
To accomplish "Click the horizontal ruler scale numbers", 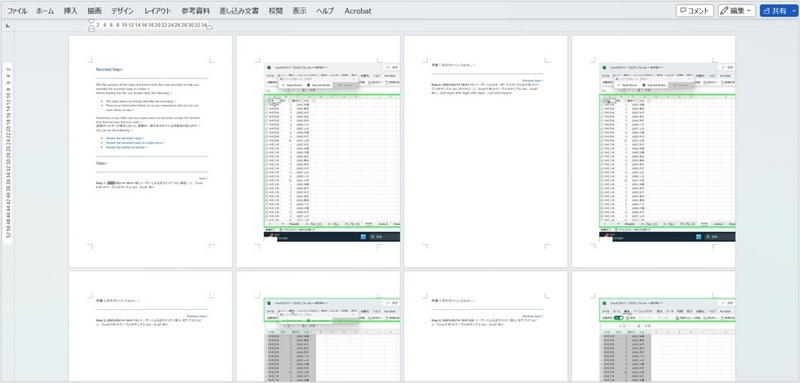I will click(151, 25).
